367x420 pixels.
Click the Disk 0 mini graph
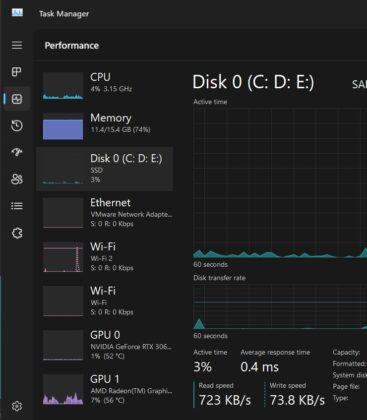[63, 169]
